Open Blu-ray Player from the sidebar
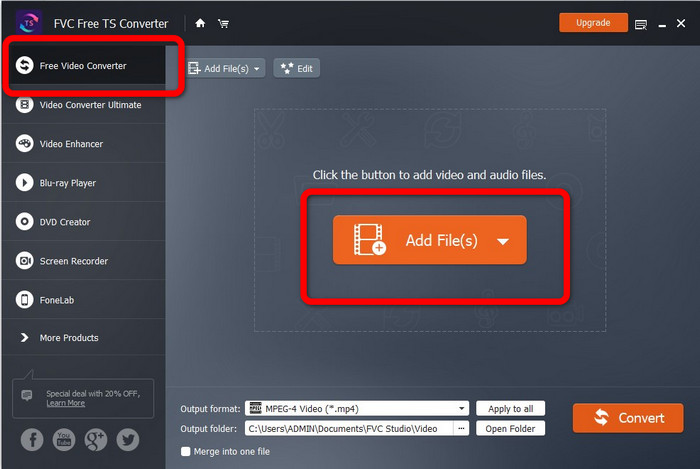 (x=84, y=183)
